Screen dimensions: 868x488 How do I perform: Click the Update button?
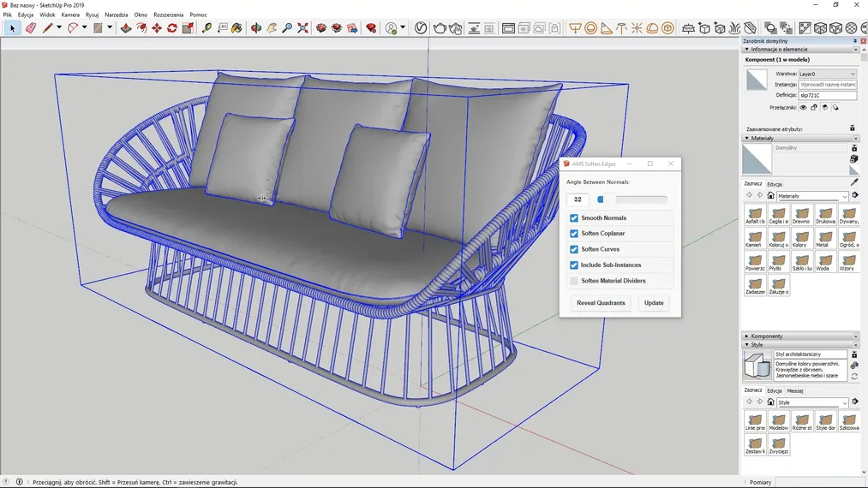coord(654,303)
